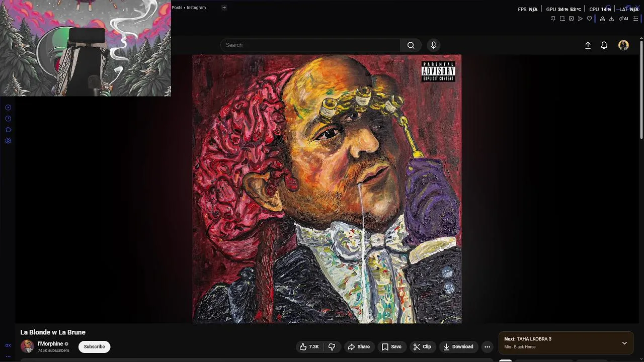The width and height of the screenshot is (644, 362).
Task: Click the Mix - Black Horse text
Action: [520, 347]
